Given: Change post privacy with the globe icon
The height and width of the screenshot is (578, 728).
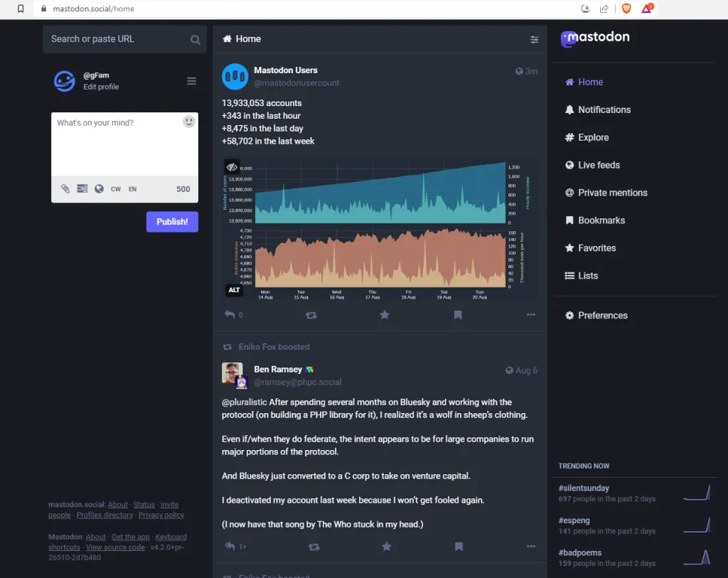Looking at the screenshot, I should click(99, 188).
